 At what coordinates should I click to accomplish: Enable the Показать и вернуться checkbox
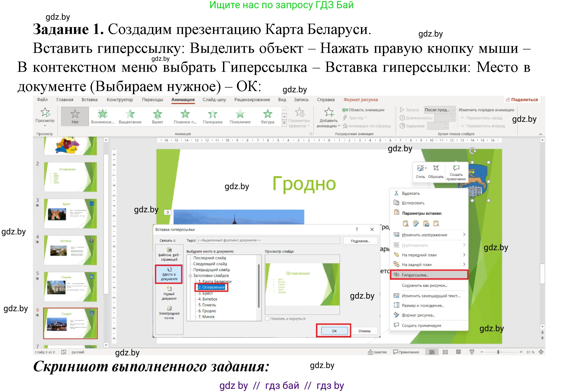pyautogui.click(x=268, y=318)
